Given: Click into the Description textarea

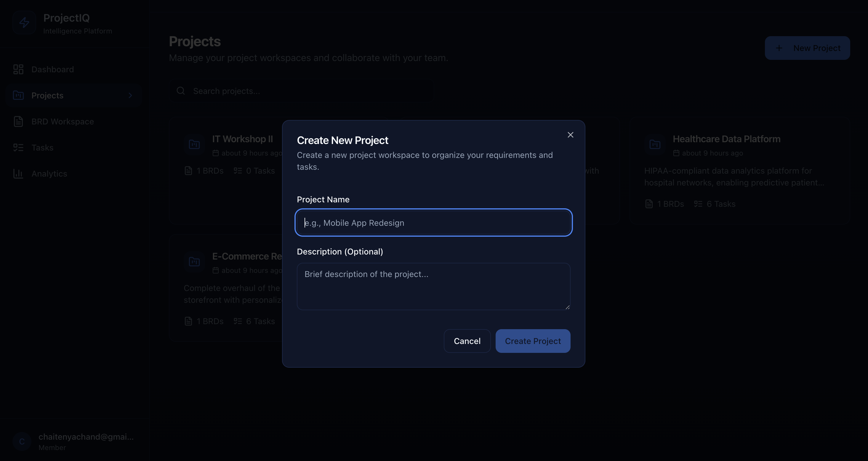Looking at the screenshot, I should (433, 286).
